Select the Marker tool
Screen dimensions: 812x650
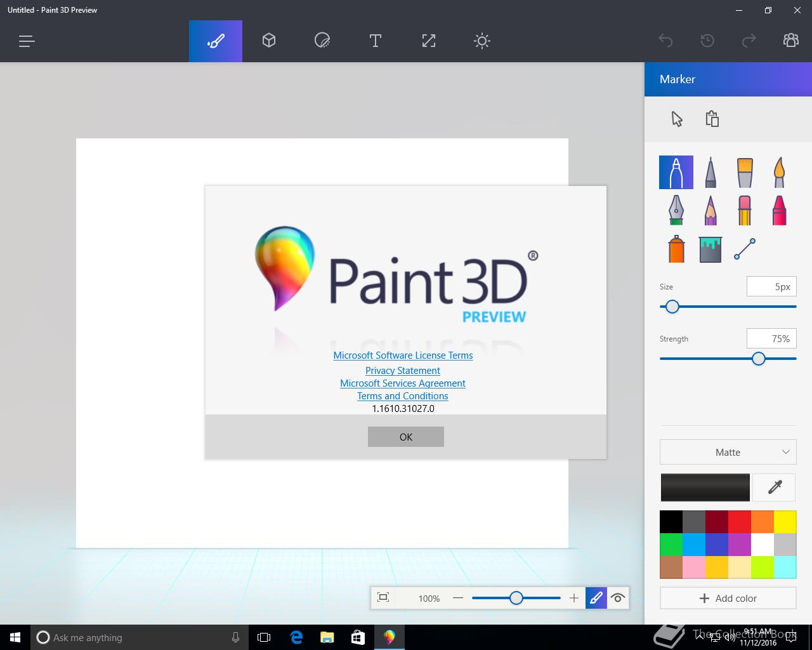(x=676, y=172)
